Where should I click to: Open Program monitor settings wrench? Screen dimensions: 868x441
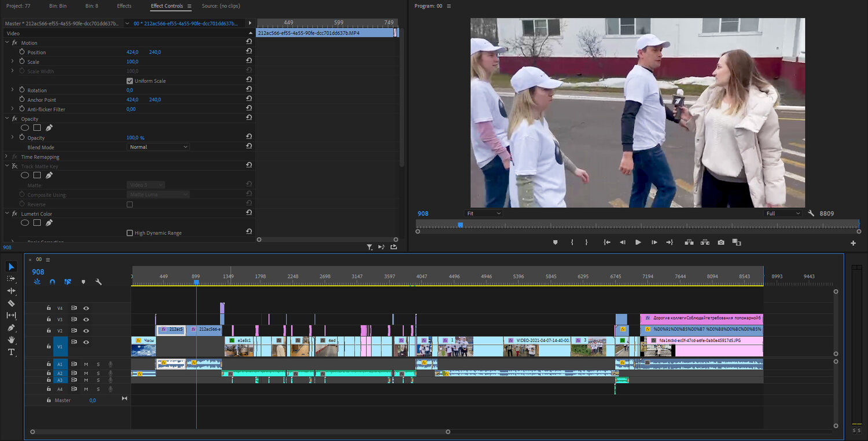pos(811,213)
